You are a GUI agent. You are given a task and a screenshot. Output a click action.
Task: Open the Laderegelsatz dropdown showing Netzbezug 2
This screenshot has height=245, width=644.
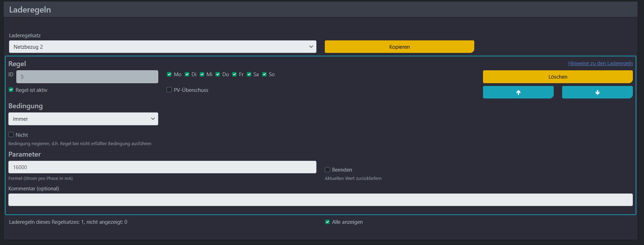coord(162,47)
